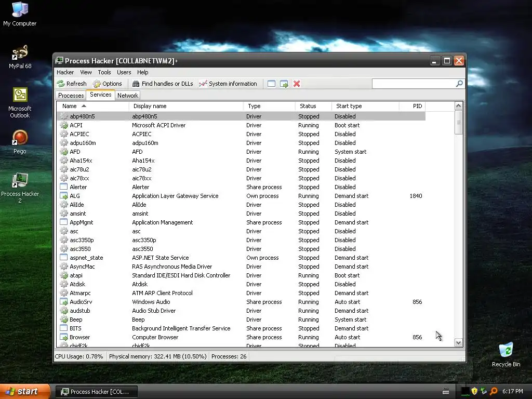Image resolution: width=532 pixels, height=399 pixels.
Task: Click the find window toolbar icon
Action: [x=271, y=84]
